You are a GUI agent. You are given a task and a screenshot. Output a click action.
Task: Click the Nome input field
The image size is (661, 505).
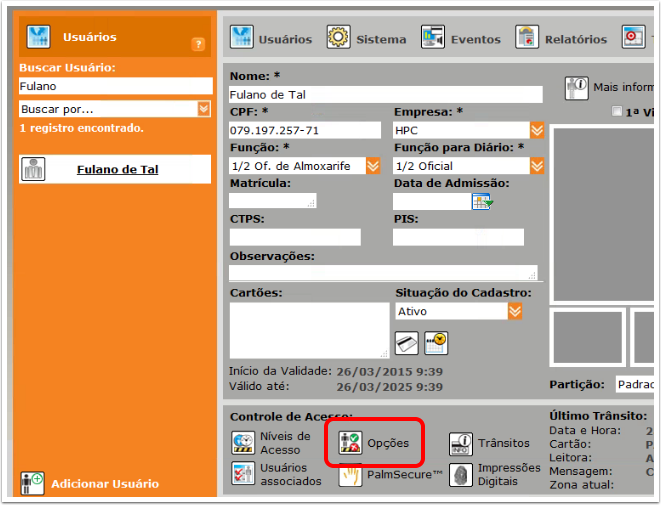[386, 94]
